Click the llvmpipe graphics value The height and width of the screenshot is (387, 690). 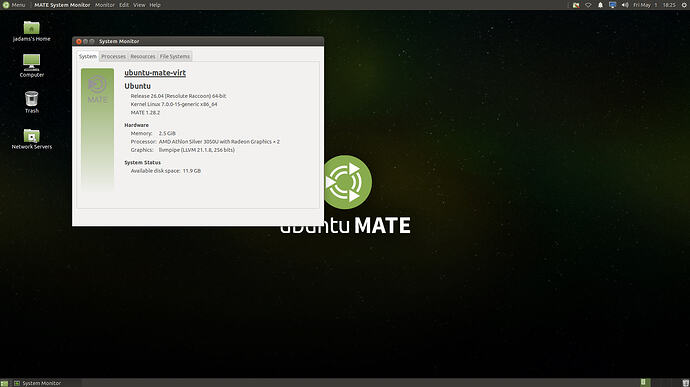197,150
